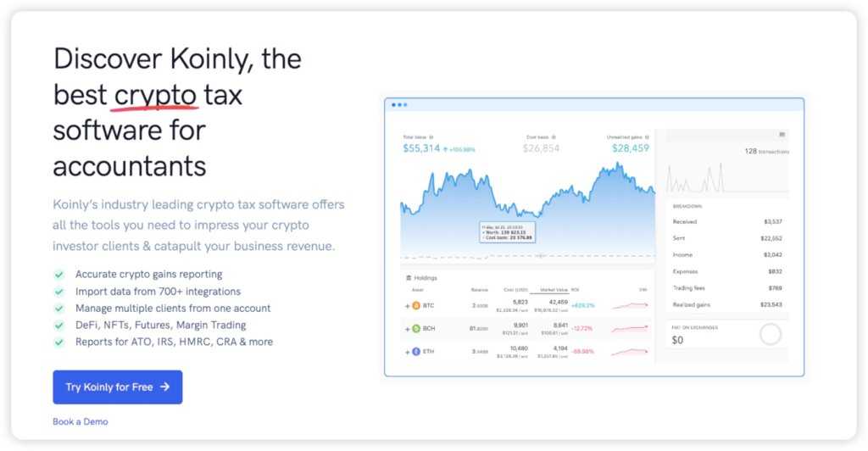Click the chart tooltip showing Worth and Cost basis
This screenshot has width=868, height=451.
coord(507,232)
